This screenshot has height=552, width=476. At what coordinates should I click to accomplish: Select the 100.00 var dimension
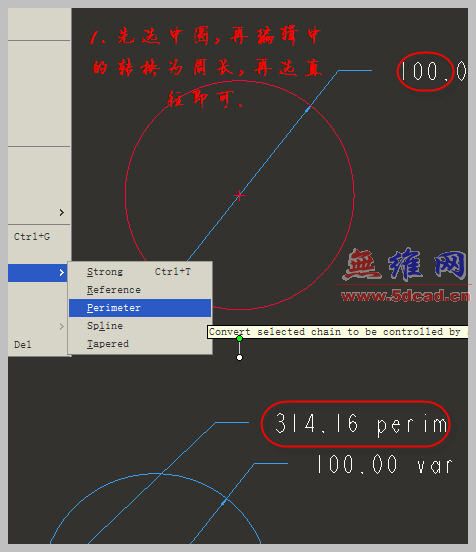pos(384,465)
